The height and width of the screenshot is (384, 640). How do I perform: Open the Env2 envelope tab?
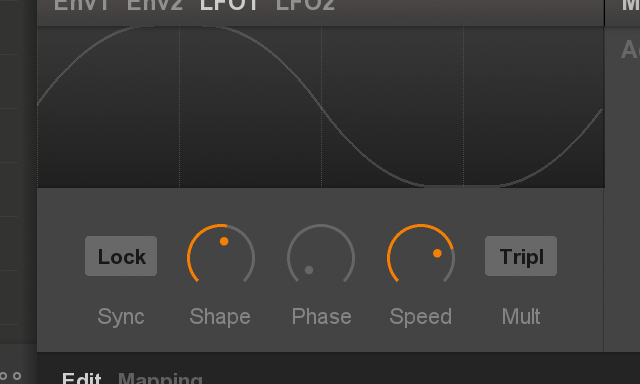coord(155,5)
